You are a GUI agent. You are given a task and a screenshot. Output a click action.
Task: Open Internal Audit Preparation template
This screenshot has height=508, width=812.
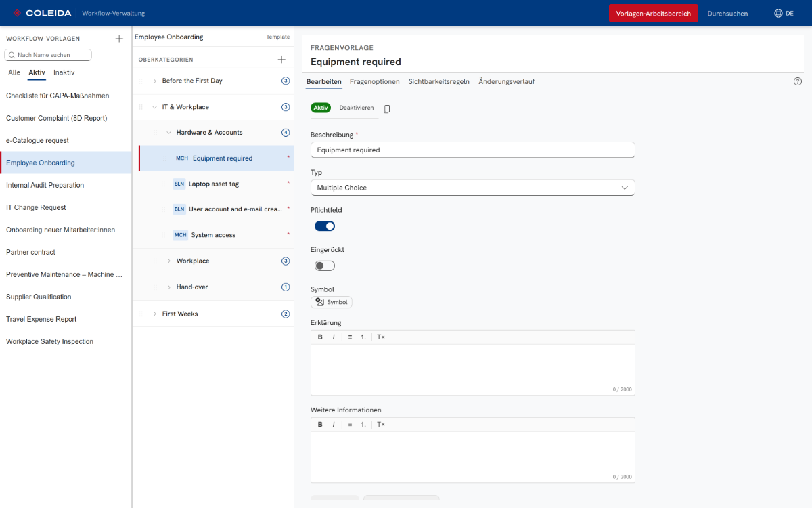point(66,185)
